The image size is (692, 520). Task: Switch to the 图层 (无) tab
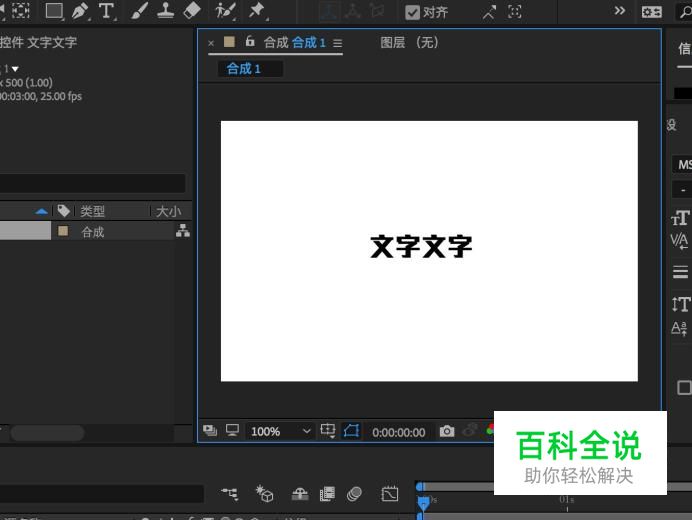point(409,42)
